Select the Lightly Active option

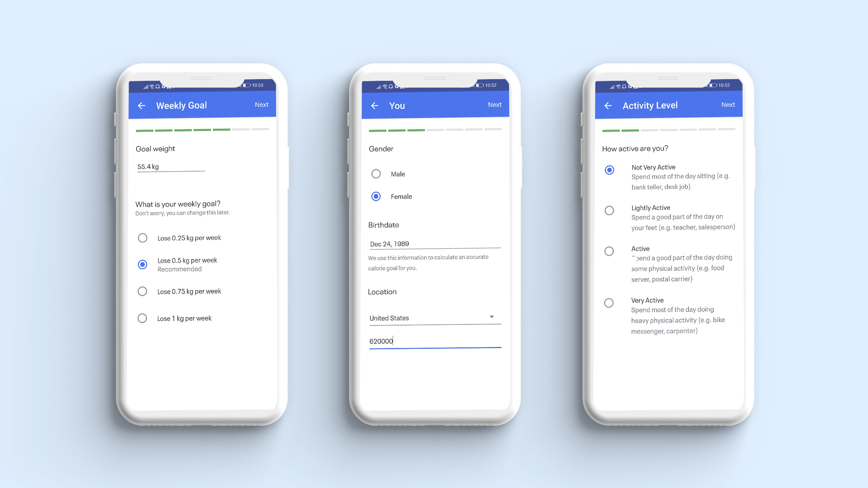tap(609, 210)
